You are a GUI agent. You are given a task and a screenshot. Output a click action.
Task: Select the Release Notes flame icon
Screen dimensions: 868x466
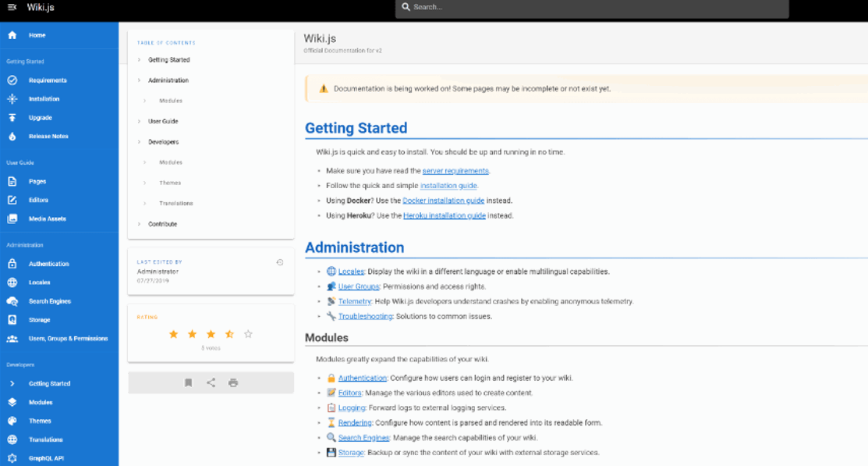tap(12, 137)
